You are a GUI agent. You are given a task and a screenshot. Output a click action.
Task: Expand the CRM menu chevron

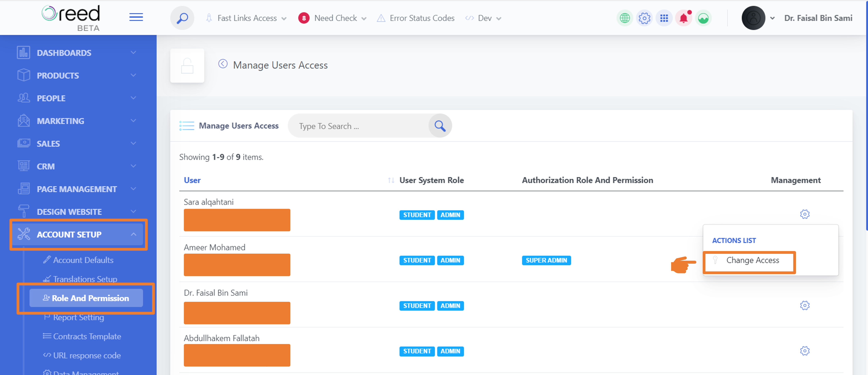(133, 166)
